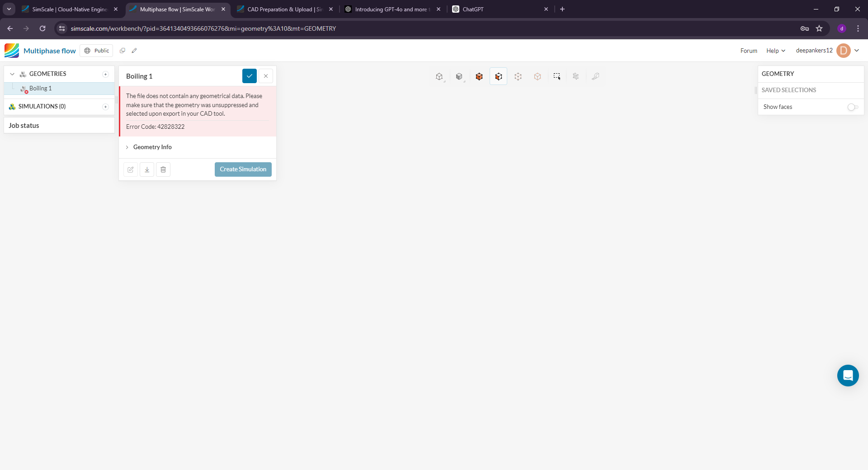Open the Help dropdown menu
The height and width of the screenshot is (470, 868).
pos(776,51)
